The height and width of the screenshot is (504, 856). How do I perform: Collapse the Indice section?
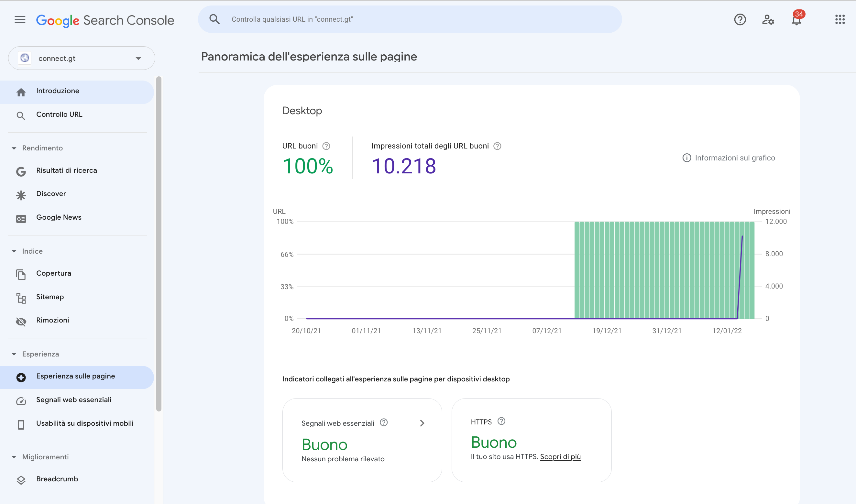14,251
